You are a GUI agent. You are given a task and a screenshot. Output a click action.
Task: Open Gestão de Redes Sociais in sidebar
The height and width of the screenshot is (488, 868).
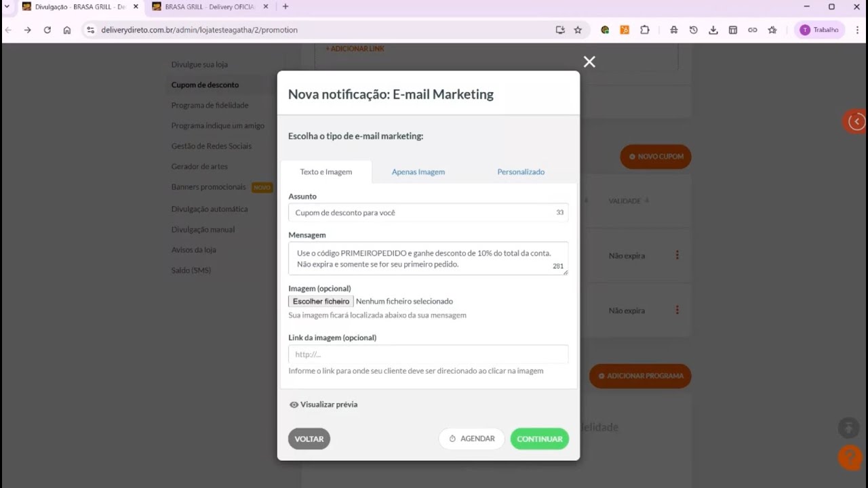[x=211, y=146]
